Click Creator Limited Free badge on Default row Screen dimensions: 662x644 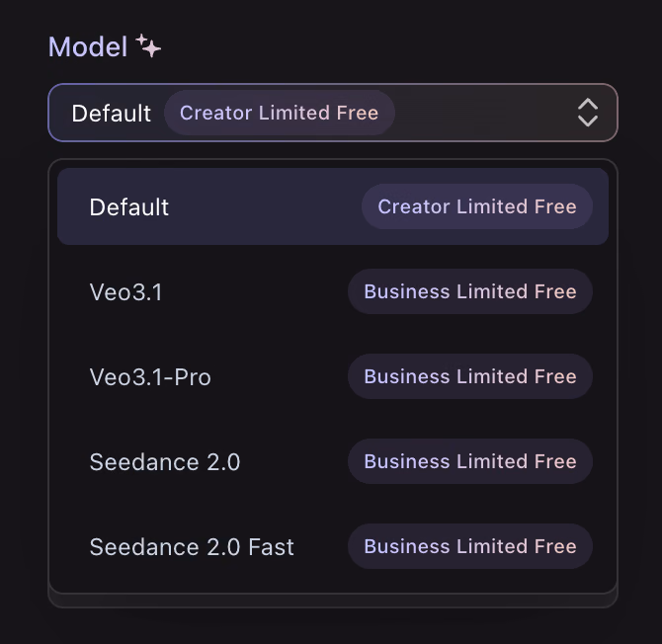[x=477, y=206]
